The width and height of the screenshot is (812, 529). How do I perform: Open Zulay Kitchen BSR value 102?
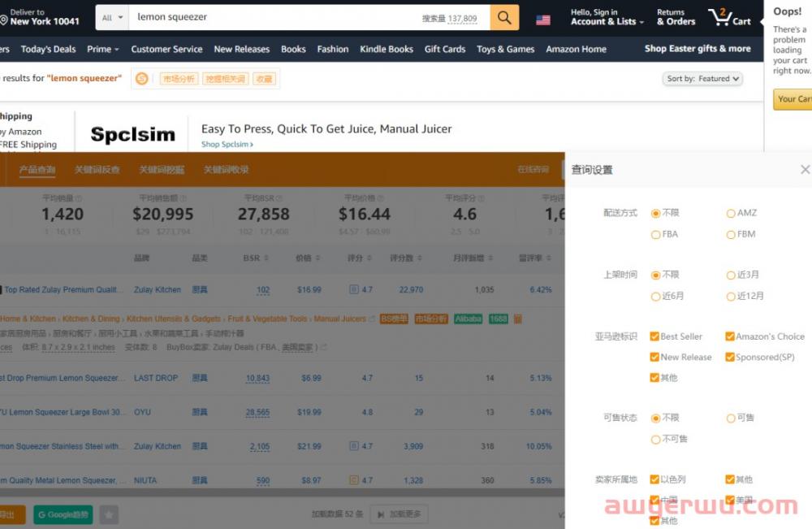point(263,290)
